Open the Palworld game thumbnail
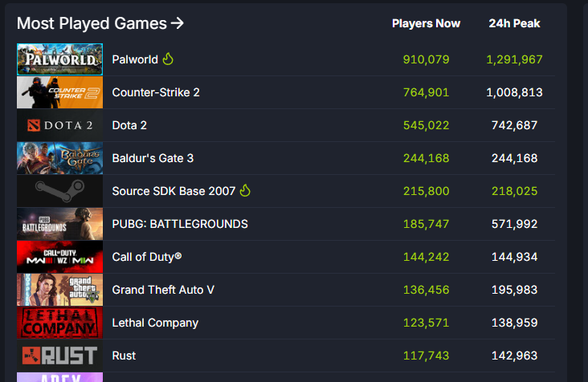Screen dimensions: 588x382 click(59, 59)
